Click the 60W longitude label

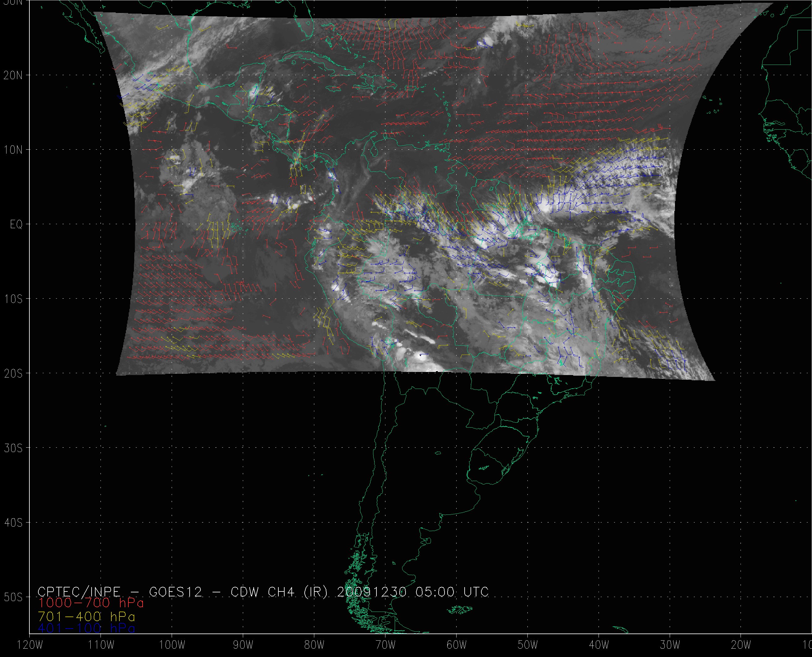457,646
